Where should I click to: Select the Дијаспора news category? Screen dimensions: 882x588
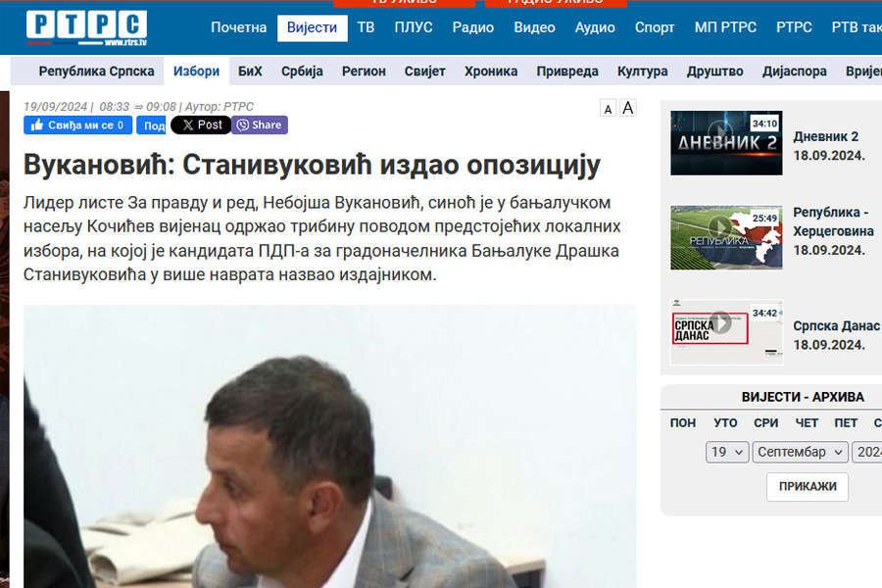(x=795, y=72)
